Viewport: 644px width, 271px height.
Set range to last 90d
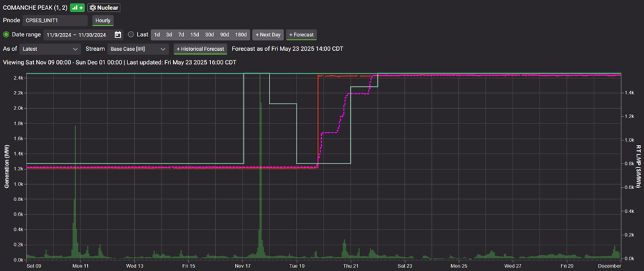[225, 35]
